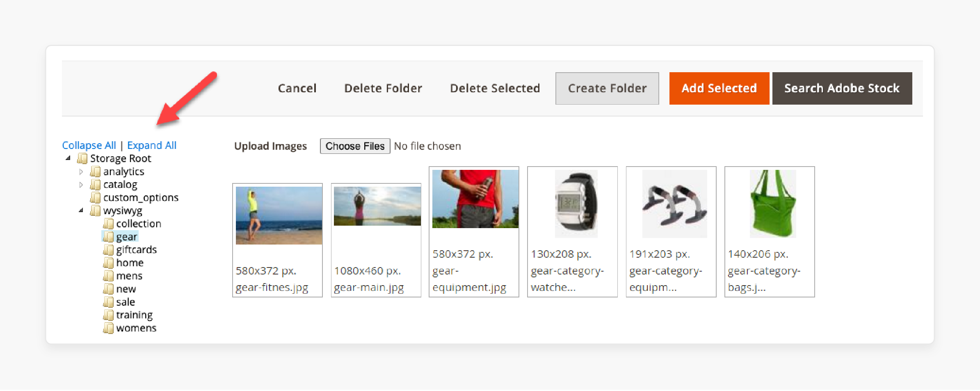Select the catalog folder label
This screenshot has width=980, height=391.
click(120, 185)
